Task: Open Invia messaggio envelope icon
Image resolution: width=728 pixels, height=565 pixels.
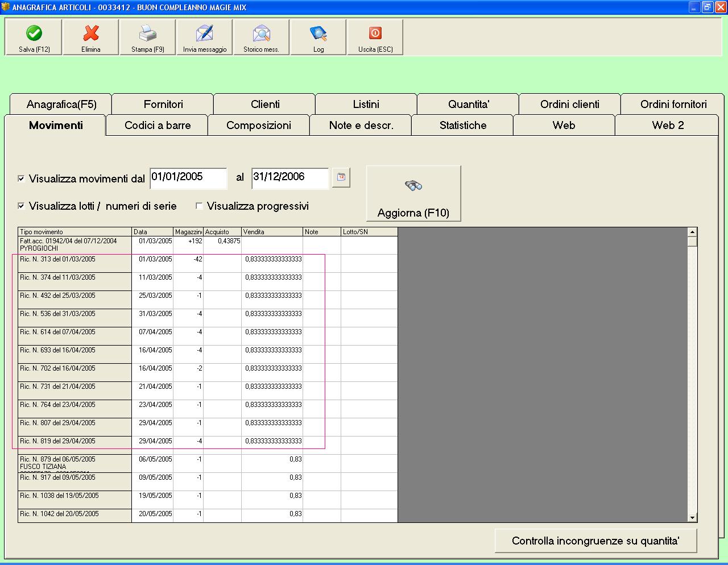Action: coord(205,34)
